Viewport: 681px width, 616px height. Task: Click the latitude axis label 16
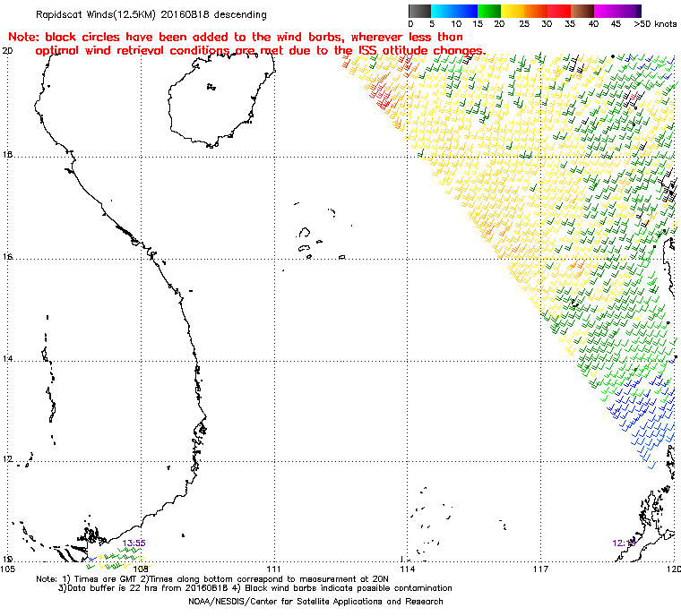[7, 257]
